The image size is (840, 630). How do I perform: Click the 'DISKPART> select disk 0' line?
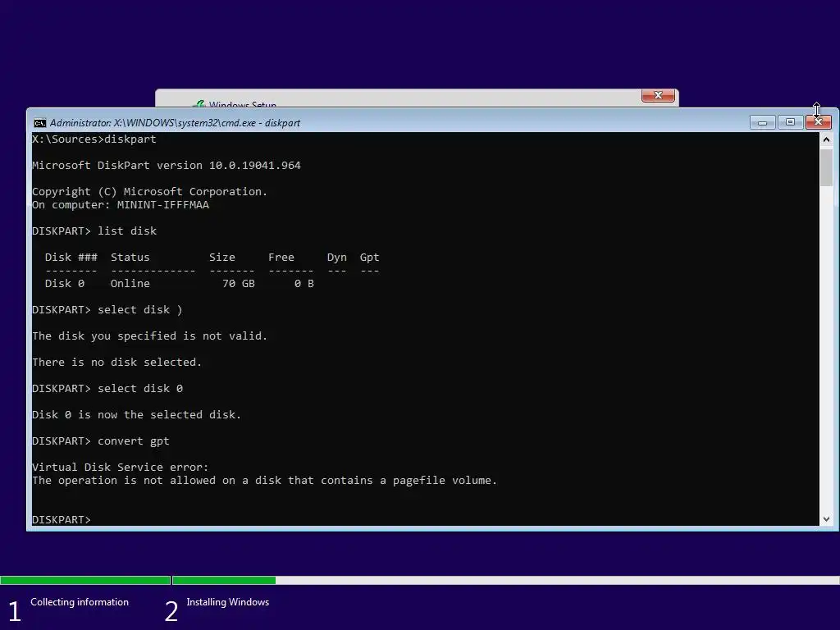(107, 388)
